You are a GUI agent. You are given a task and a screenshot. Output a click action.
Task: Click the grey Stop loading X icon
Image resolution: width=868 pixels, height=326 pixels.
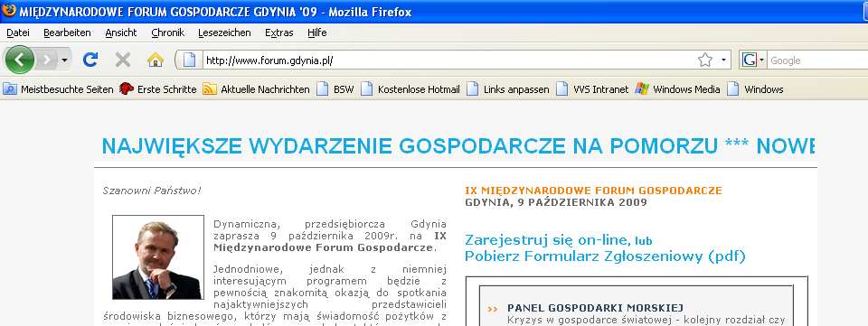[123, 60]
